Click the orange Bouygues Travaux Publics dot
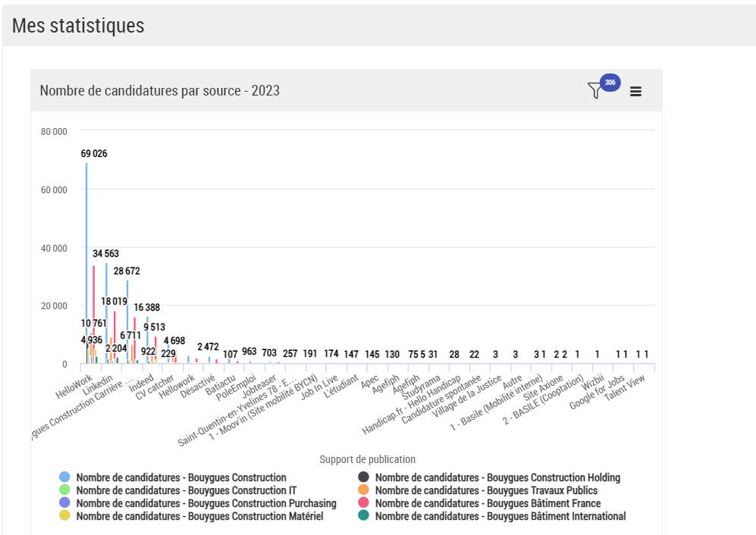 pyautogui.click(x=363, y=490)
